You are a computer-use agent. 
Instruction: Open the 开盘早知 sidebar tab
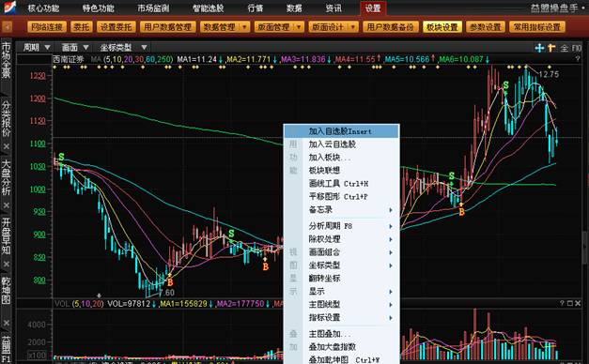tap(7, 236)
